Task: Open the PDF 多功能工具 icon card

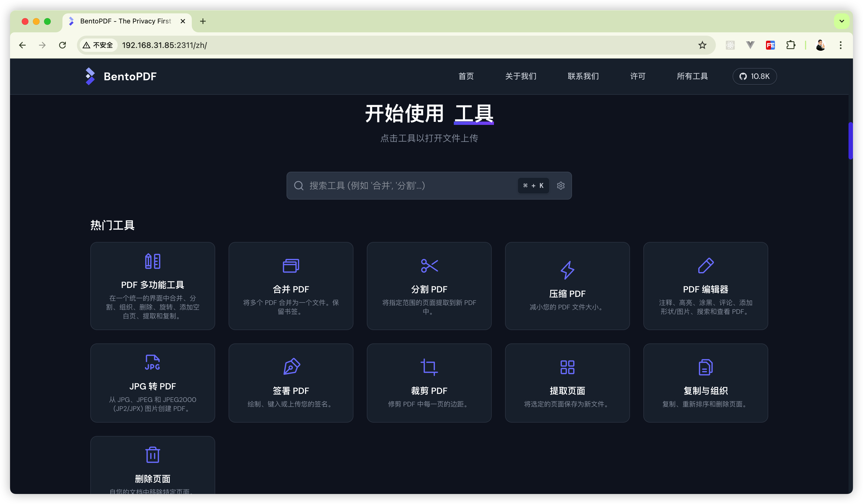Action: coord(152,261)
